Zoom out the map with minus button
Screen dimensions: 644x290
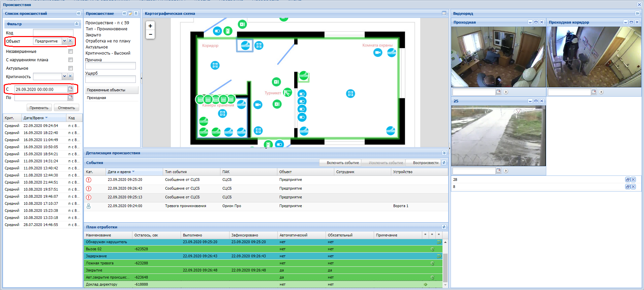tap(150, 34)
